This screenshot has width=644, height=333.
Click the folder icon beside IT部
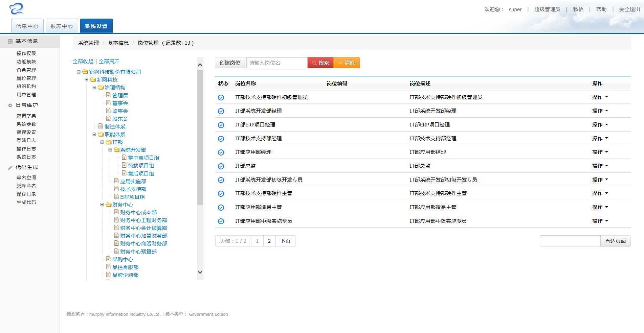point(109,142)
